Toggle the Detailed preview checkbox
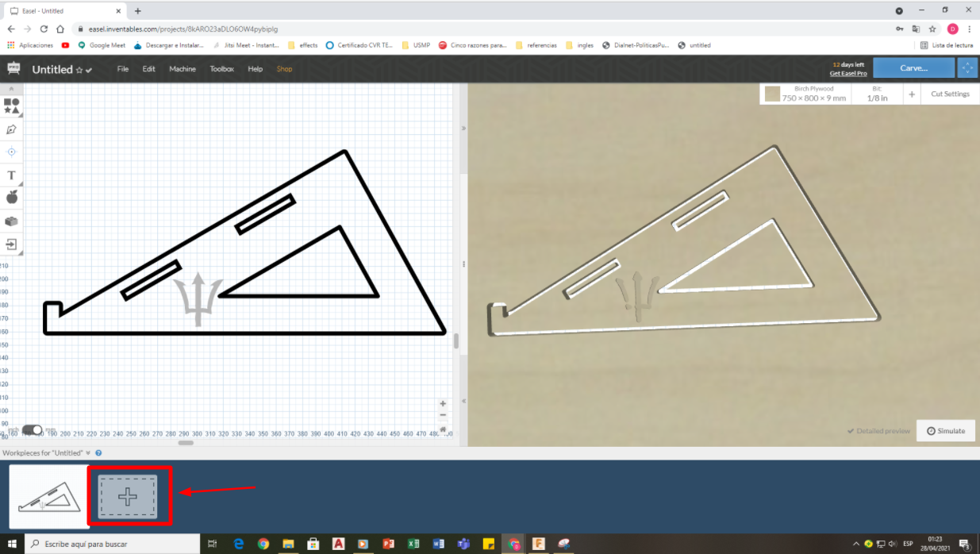The image size is (980, 554). pyautogui.click(x=878, y=431)
